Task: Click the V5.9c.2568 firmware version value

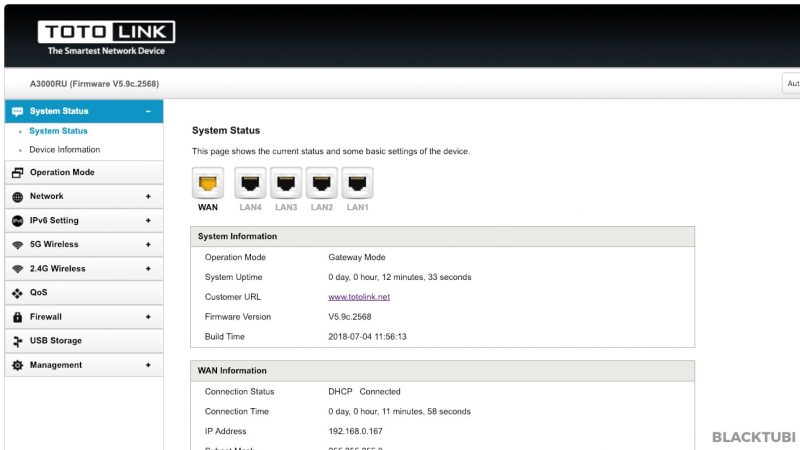Action: click(x=350, y=317)
